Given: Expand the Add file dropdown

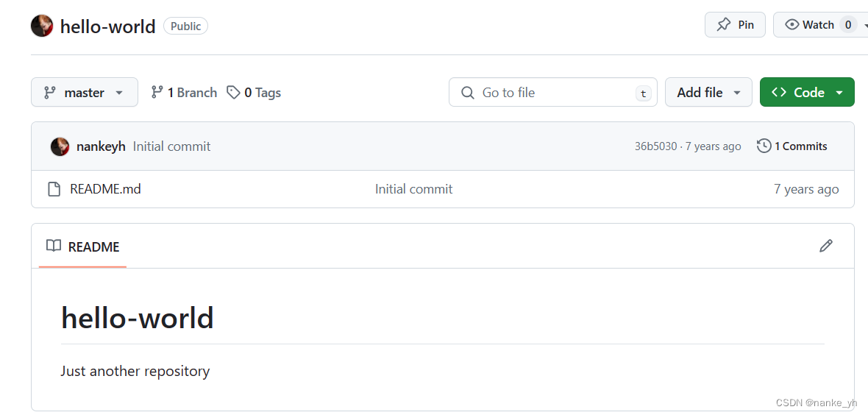Looking at the screenshot, I should click(708, 93).
